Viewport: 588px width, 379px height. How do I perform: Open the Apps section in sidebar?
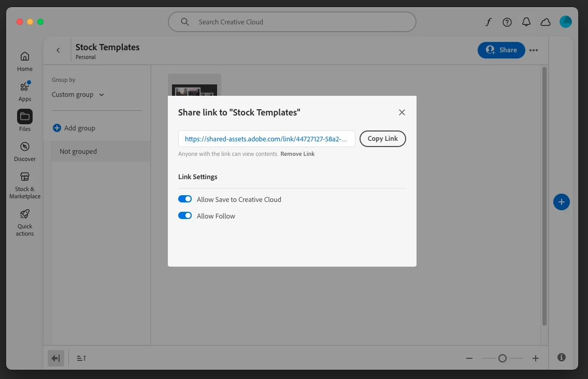click(25, 92)
